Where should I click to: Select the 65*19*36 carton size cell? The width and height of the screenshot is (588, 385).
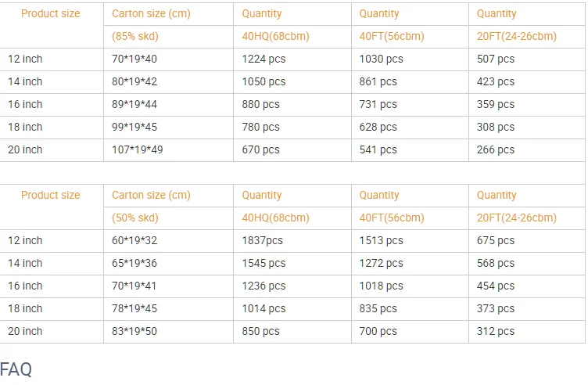134,263
